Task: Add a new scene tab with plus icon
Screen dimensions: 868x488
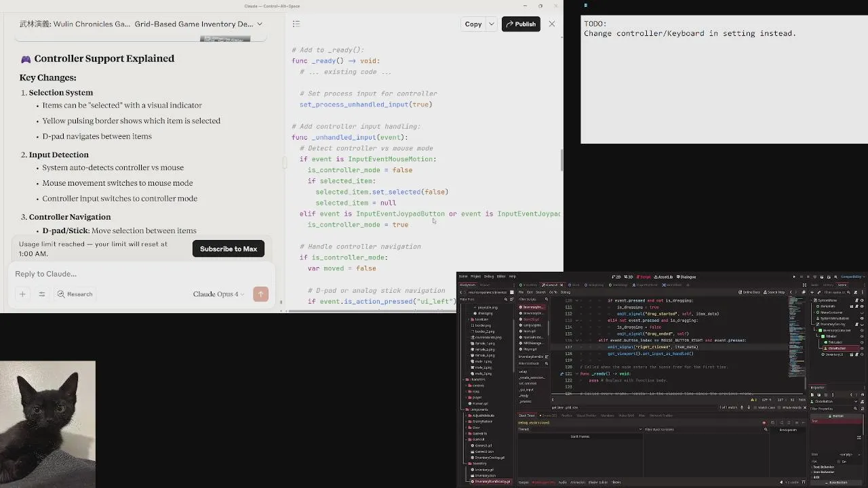Action: [688, 285]
